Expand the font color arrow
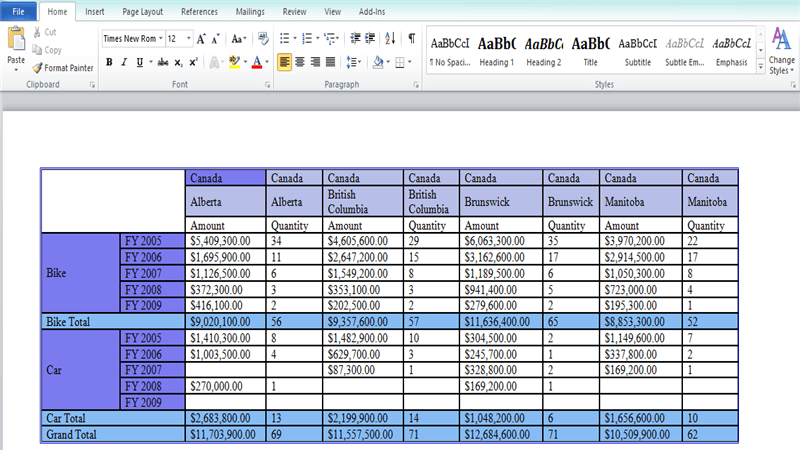800x450 pixels. pos(267,62)
